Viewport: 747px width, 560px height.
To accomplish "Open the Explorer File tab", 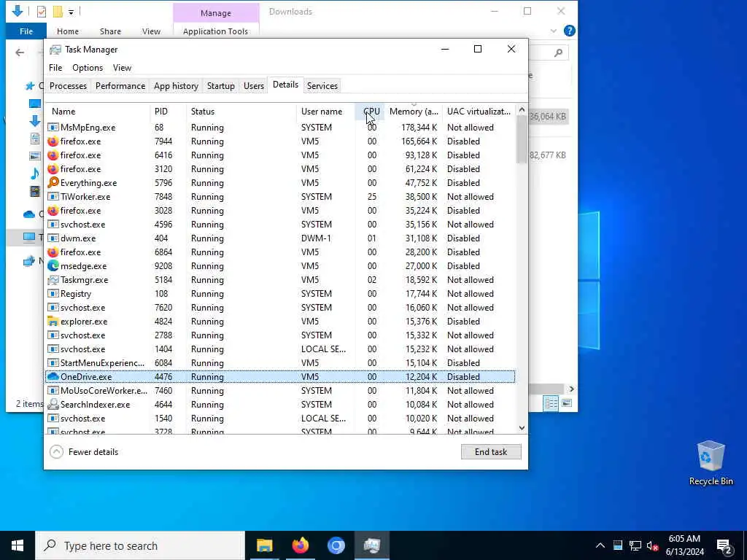I will pyautogui.click(x=26, y=31).
